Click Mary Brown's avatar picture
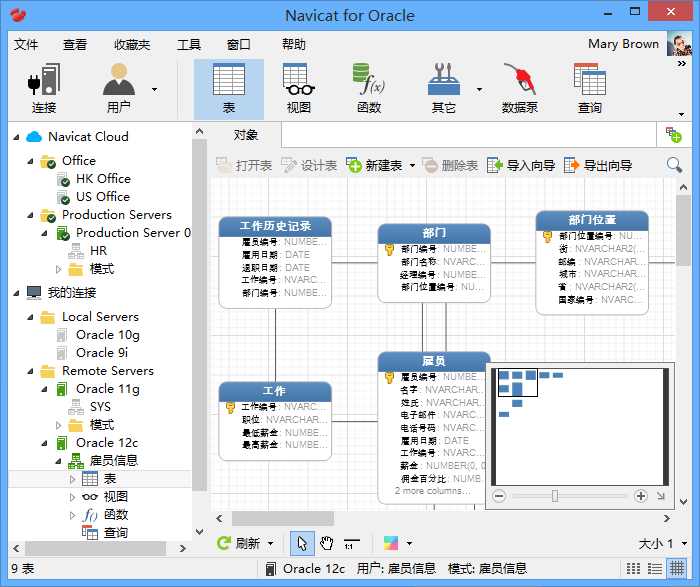Viewport: 700px width, 587px height. (679, 44)
